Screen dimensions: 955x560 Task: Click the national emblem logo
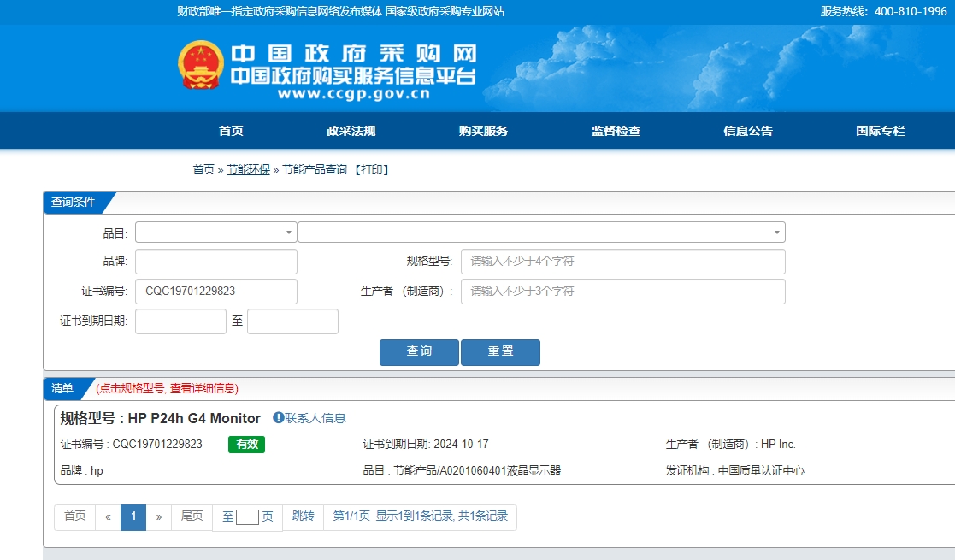pyautogui.click(x=200, y=65)
